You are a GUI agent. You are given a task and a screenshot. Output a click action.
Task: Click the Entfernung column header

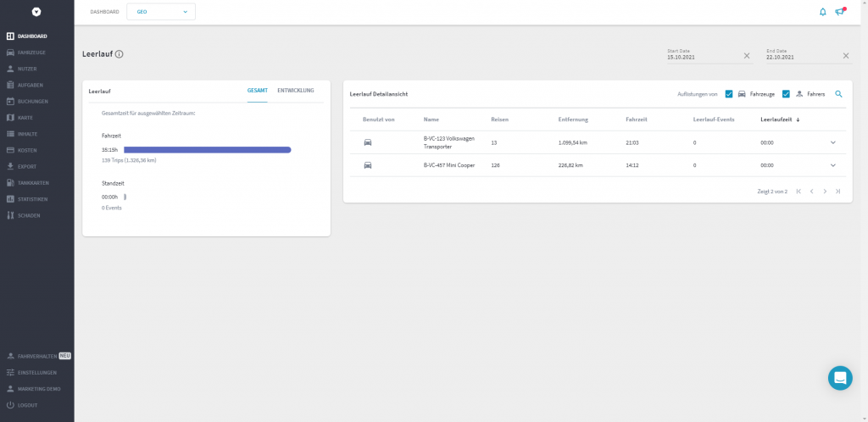tap(574, 119)
